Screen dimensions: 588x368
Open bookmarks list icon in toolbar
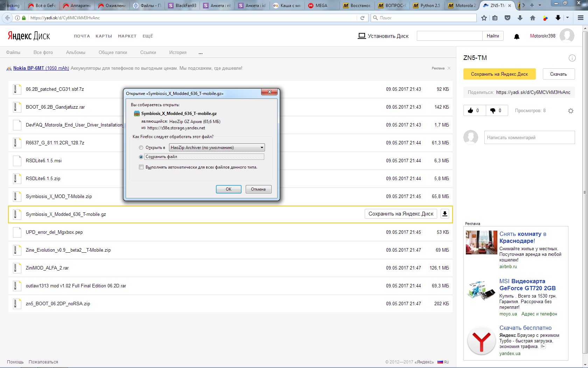pyautogui.click(x=495, y=18)
